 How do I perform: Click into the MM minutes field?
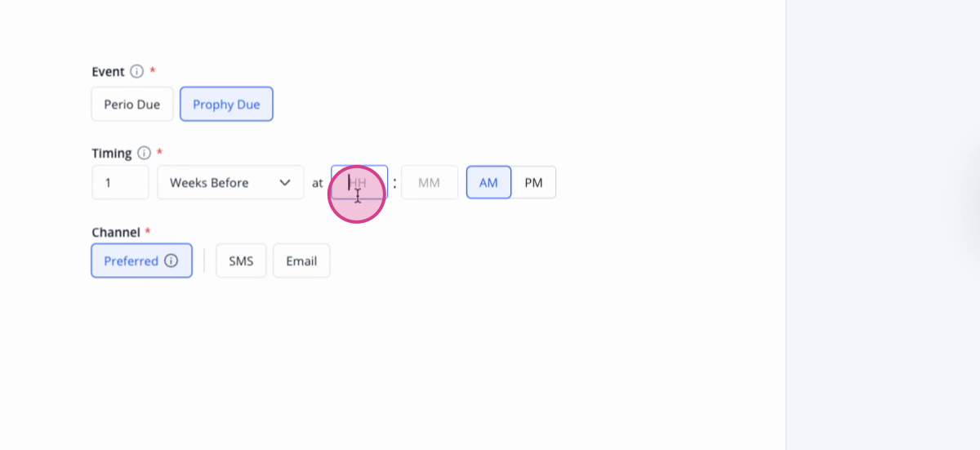click(430, 182)
